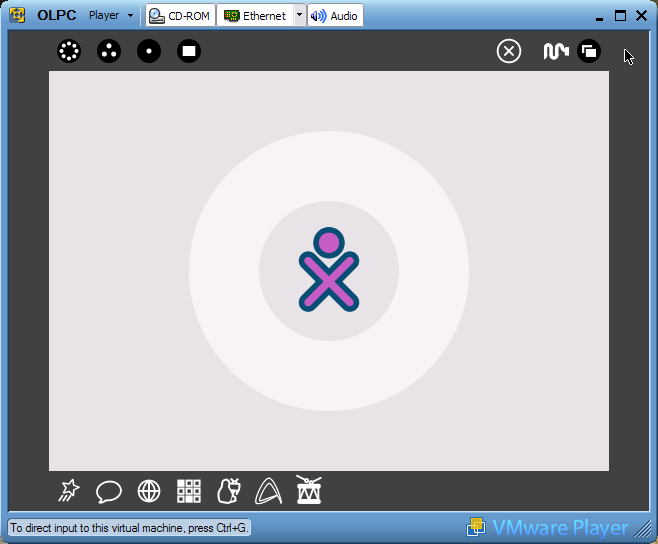
Task: Click the XO figure in the center
Action: (329, 269)
